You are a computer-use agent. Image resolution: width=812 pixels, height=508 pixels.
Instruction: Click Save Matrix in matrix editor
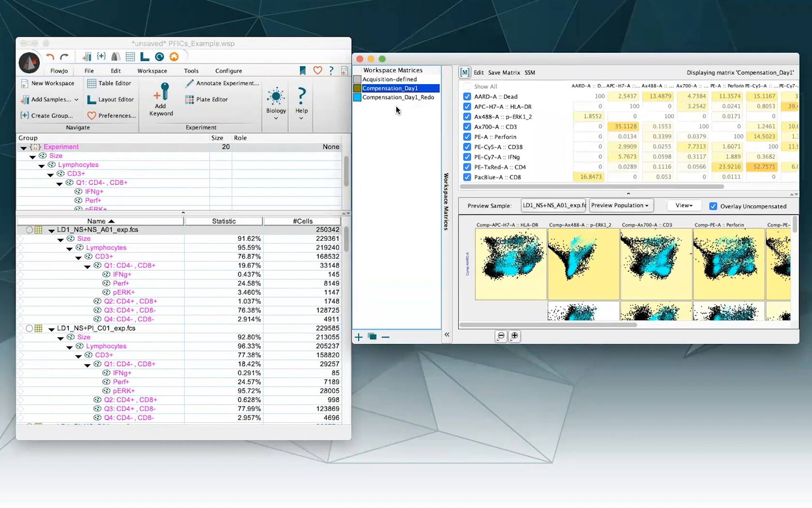tap(504, 73)
